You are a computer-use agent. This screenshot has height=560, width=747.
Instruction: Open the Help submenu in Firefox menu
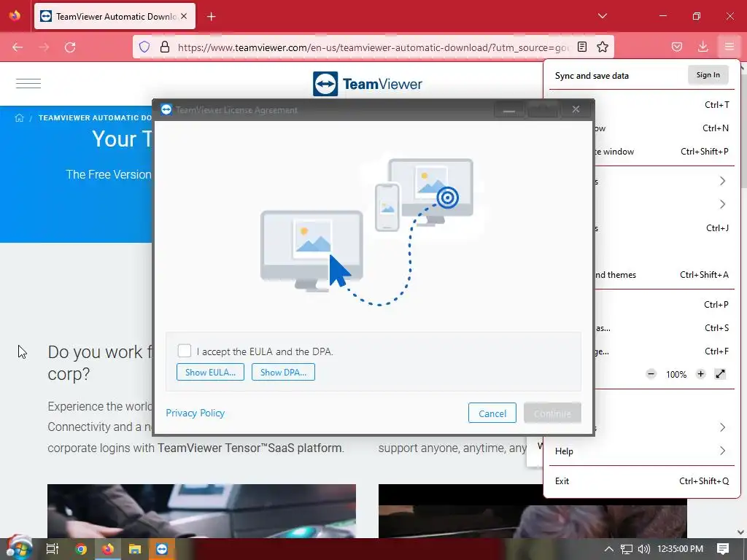click(641, 451)
